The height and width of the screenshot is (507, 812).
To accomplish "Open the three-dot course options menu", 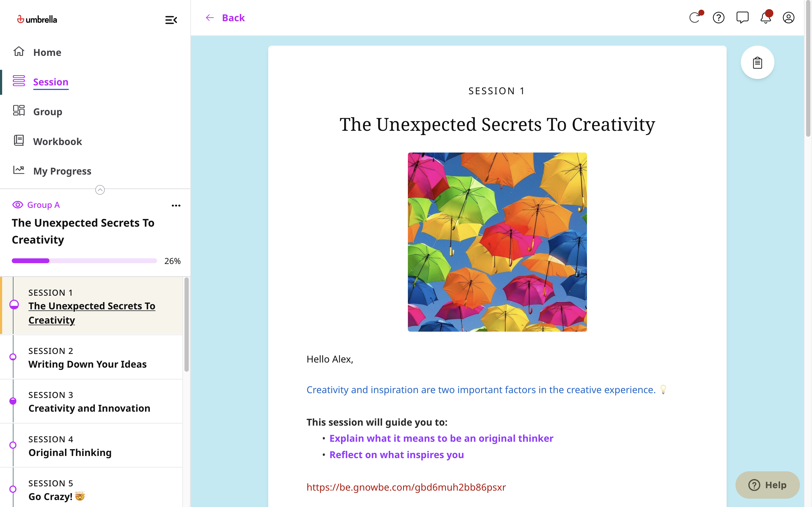I will pyautogui.click(x=176, y=205).
